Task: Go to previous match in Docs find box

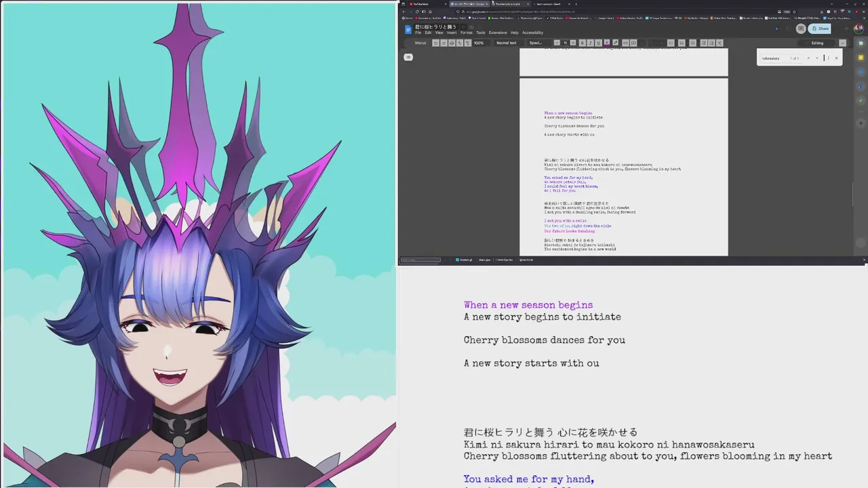Action: point(808,58)
